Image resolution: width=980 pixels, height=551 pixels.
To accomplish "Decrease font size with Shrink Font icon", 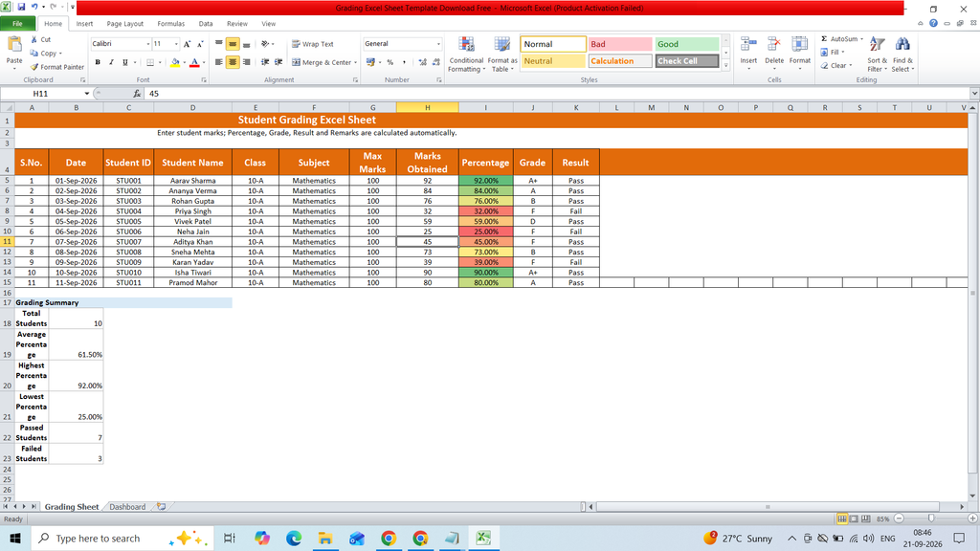I will tap(200, 44).
